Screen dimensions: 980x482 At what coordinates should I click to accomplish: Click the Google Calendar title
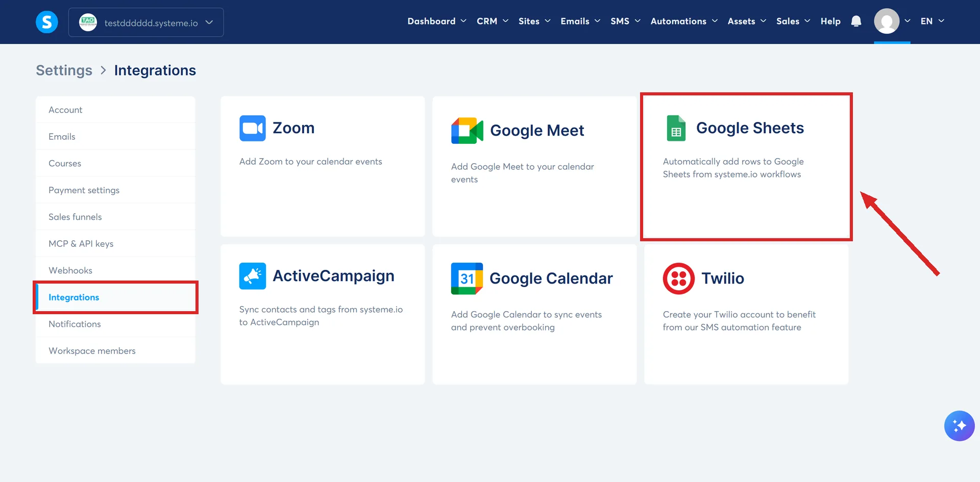click(x=551, y=278)
